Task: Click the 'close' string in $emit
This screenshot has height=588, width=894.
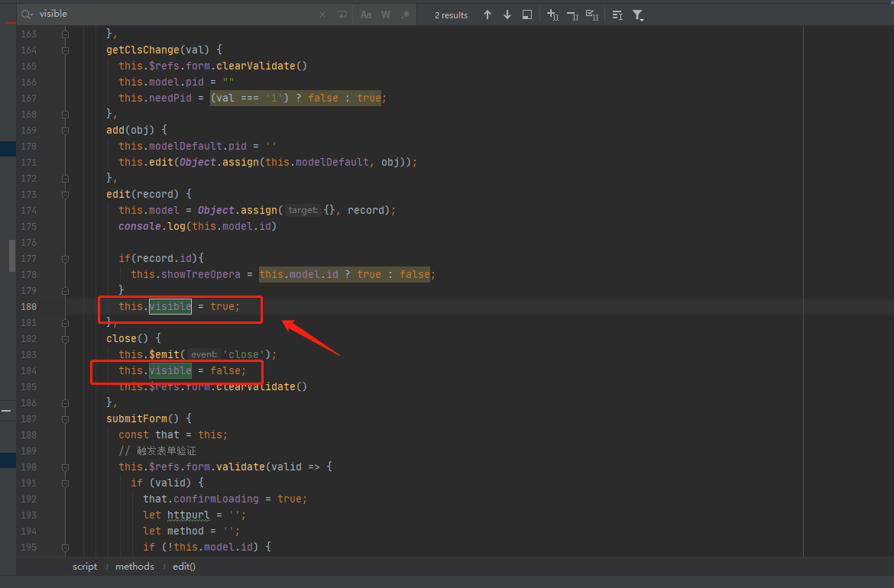Action: pyautogui.click(x=244, y=355)
